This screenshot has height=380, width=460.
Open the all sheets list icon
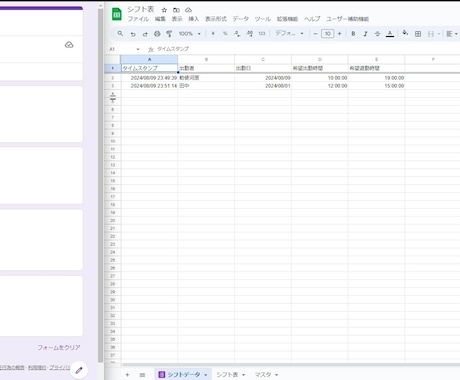[142, 375]
